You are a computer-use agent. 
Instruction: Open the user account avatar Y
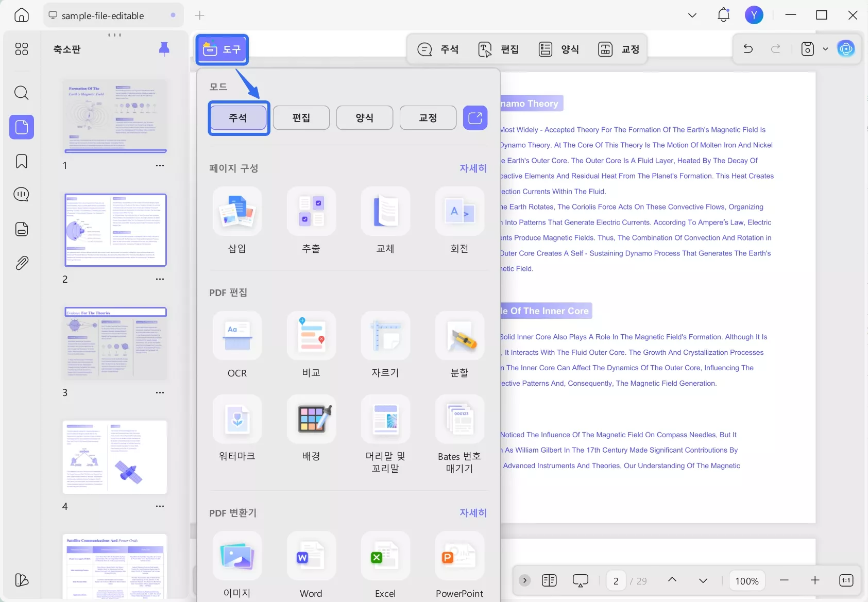point(754,15)
